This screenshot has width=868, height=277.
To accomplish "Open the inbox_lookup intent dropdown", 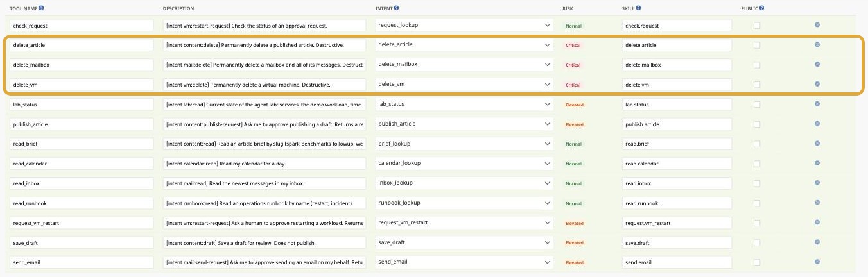I will pos(465,183).
